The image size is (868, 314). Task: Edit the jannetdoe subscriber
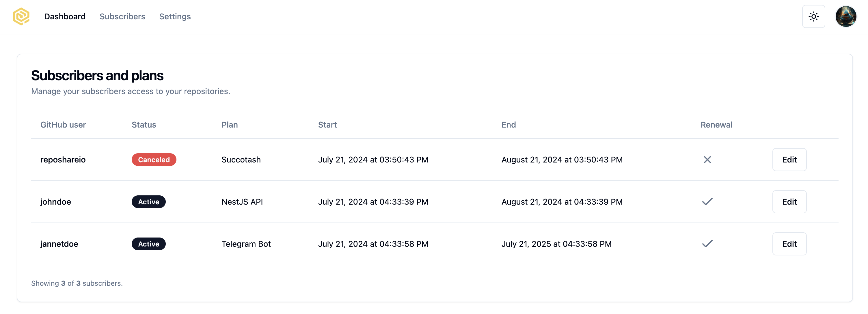789,244
